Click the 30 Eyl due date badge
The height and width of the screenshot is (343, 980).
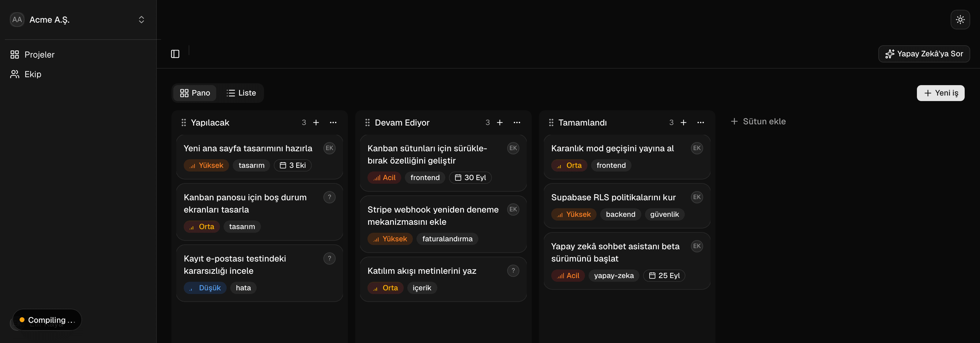click(470, 178)
